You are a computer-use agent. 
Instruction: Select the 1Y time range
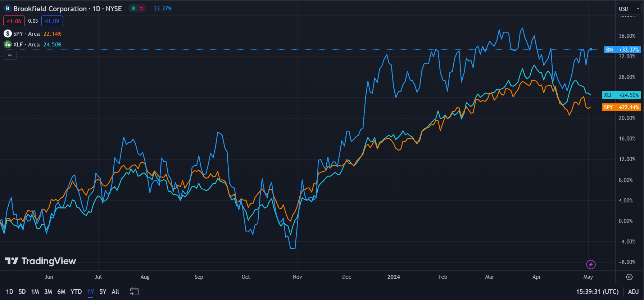coord(91,292)
